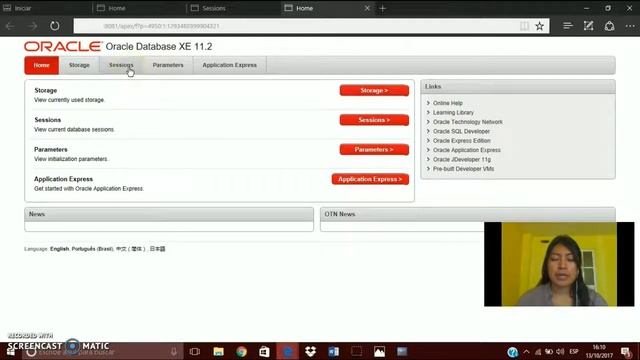Open Dropbox icon in the taskbar
This screenshot has height=360, width=640.
310,351
